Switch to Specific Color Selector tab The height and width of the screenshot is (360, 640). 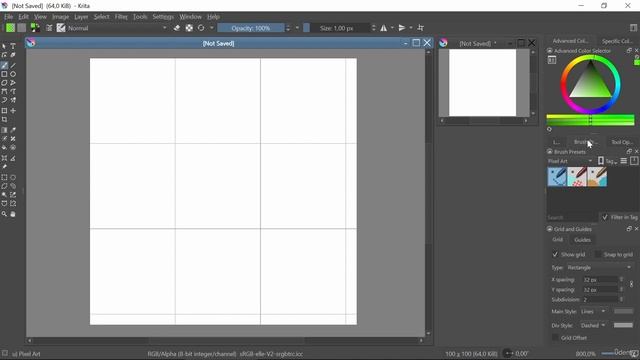(617, 41)
